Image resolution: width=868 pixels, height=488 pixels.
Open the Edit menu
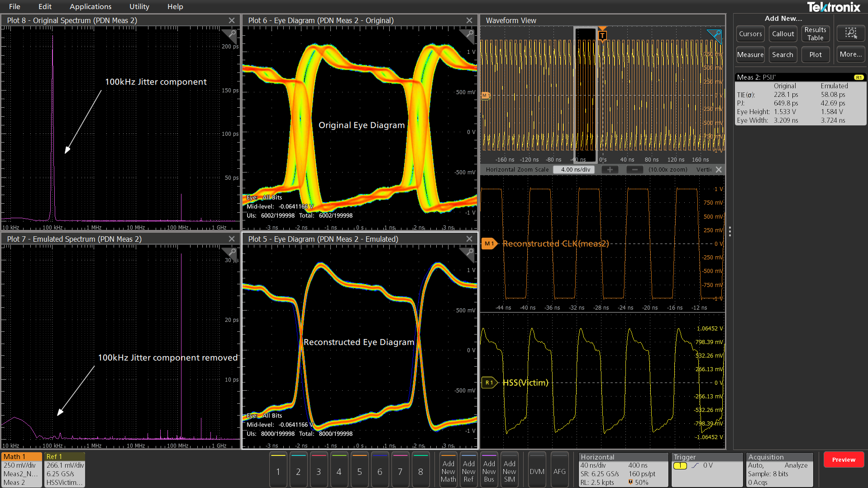pyautogui.click(x=45, y=6)
